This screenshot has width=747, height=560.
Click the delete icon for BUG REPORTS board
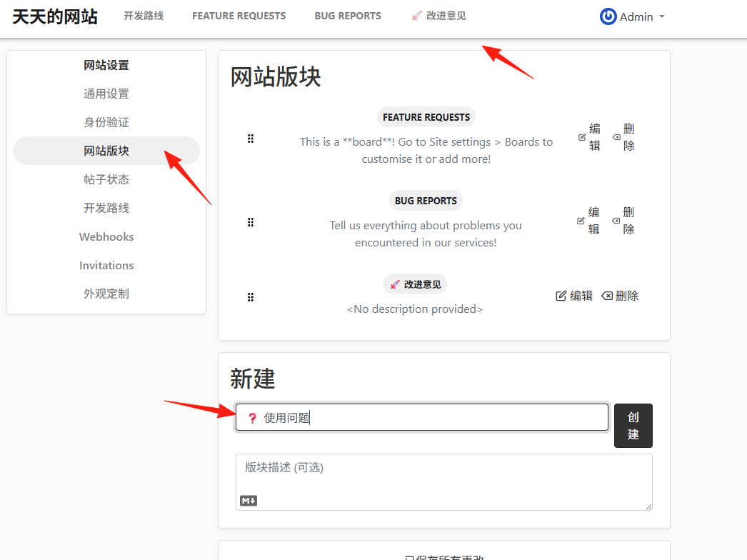616,221
